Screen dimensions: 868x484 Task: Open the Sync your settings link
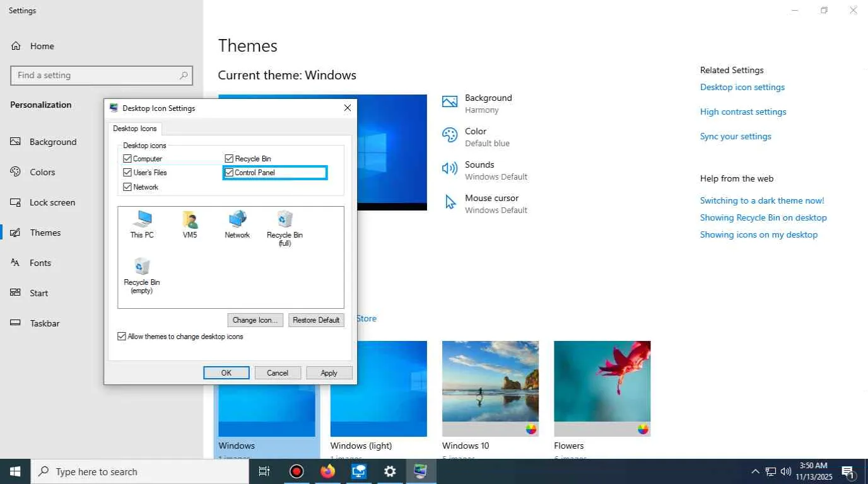[x=736, y=136]
